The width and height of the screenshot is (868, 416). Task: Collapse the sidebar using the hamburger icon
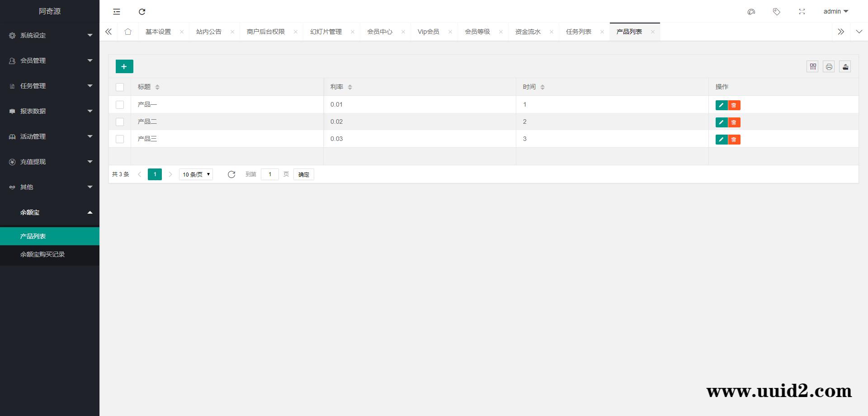[x=117, y=11]
